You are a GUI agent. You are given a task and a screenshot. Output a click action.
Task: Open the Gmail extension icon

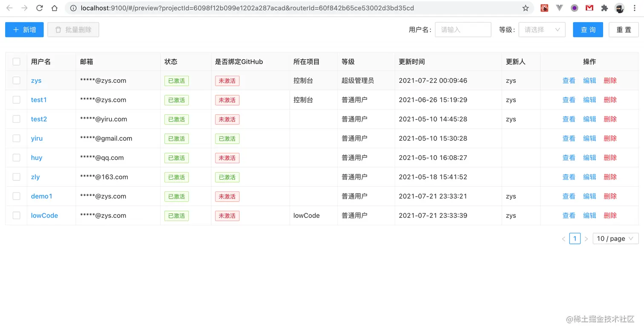point(589,8)
